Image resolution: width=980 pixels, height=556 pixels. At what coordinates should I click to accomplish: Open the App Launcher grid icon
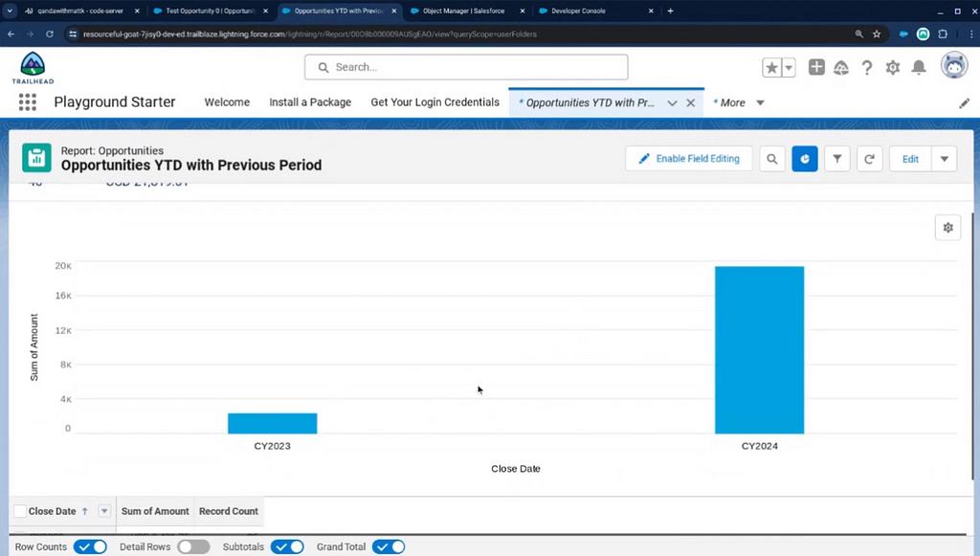[27, 102]
